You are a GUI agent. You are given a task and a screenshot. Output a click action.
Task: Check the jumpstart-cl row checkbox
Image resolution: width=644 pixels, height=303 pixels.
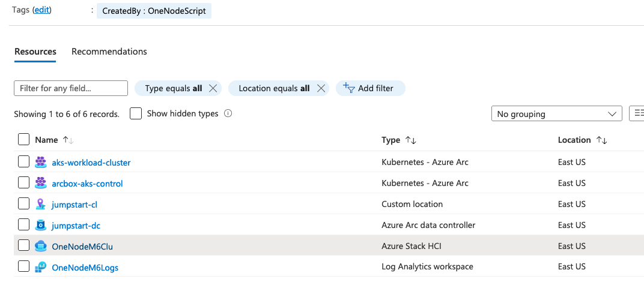(x=24, y=203)
